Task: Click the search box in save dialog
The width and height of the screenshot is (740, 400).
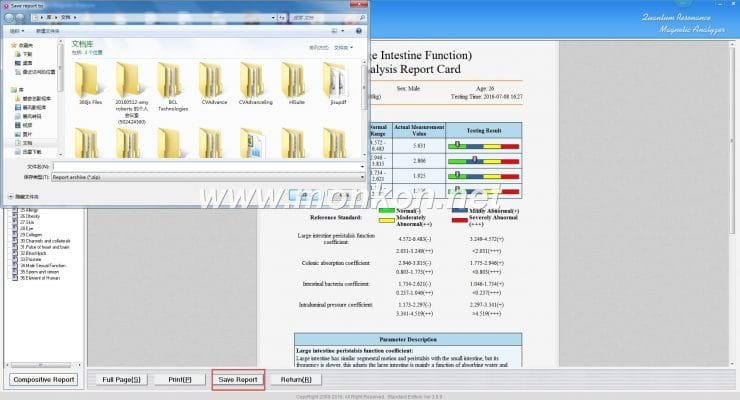Action: (328, 17)
